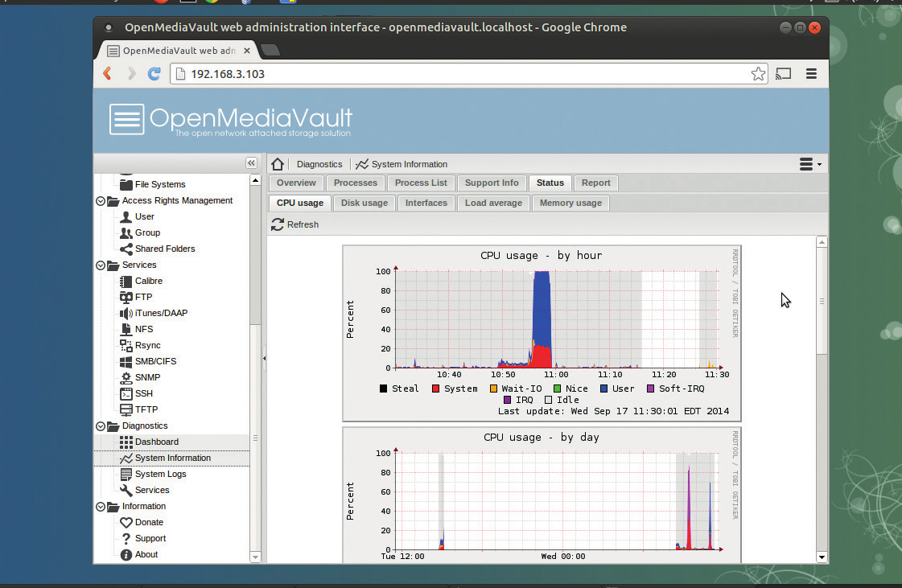Click the browser reload icon
This screenshot has width=902, height=588.
tap(154, 74)
